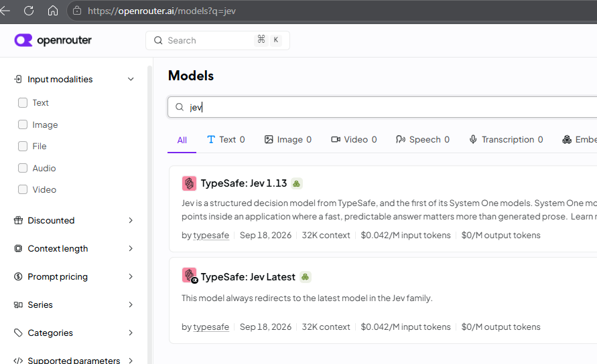This screenshot has width=597, height=364.
Task: Go to browser home via the house icon
Action: click(x=53, y=11)
